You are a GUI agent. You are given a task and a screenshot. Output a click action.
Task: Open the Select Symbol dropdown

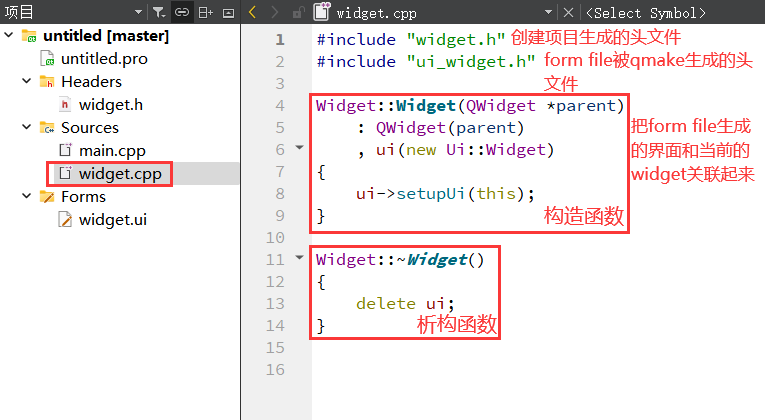(x=645, y=13)
